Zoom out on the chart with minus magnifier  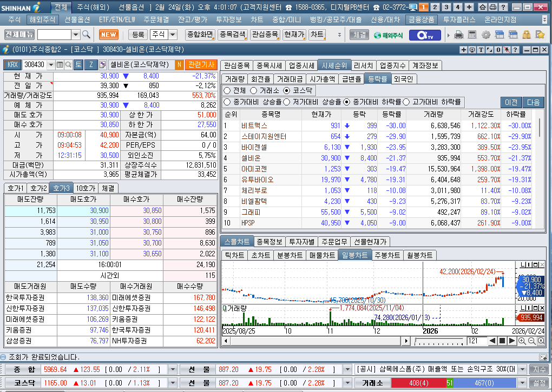(531, 341)
